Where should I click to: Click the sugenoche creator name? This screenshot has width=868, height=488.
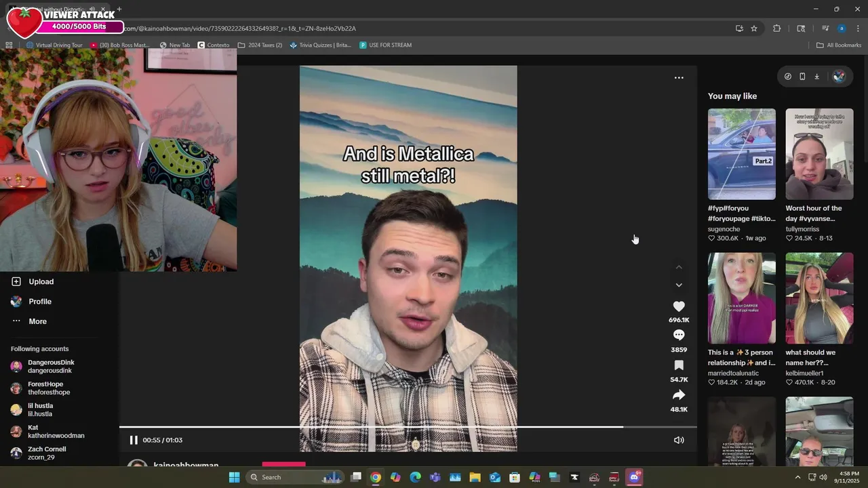[x=724, y=229]
